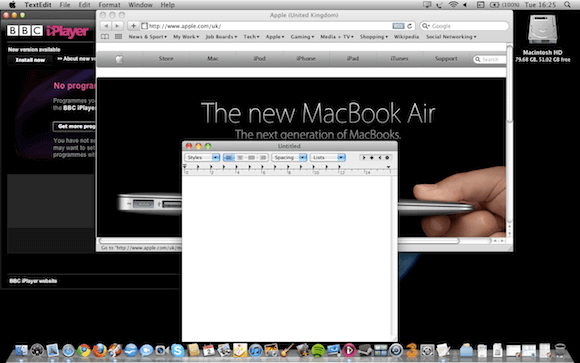The height and width of the screenshot is (363, 580).
Task: Launch Google Chrome from the Dock
Action: click(84, 350)
